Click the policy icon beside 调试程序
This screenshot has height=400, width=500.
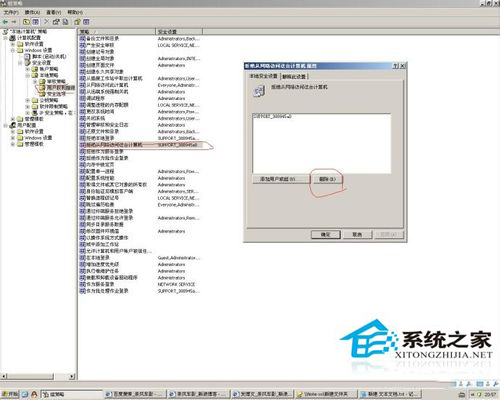[83, 98]
